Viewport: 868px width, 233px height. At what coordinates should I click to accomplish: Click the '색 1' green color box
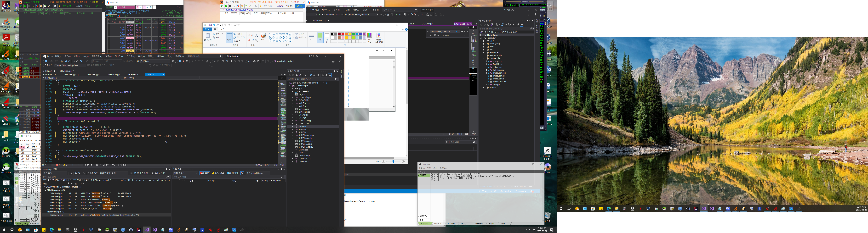tap(320, 38)
